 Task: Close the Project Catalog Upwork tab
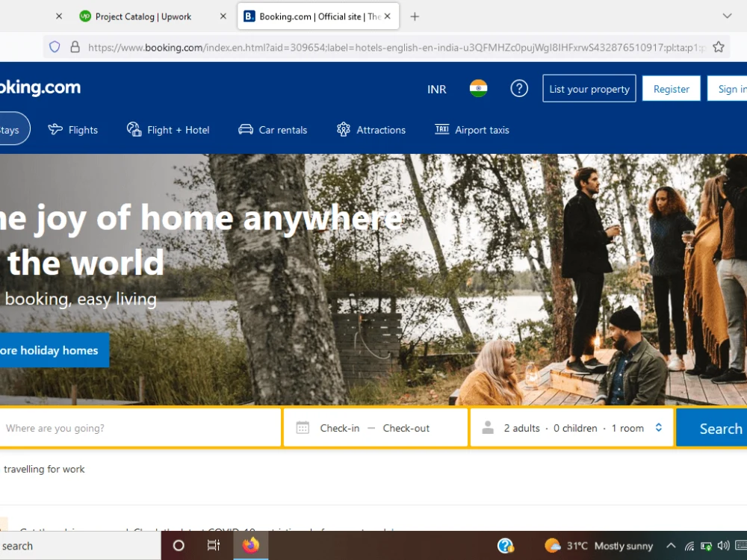223,16
